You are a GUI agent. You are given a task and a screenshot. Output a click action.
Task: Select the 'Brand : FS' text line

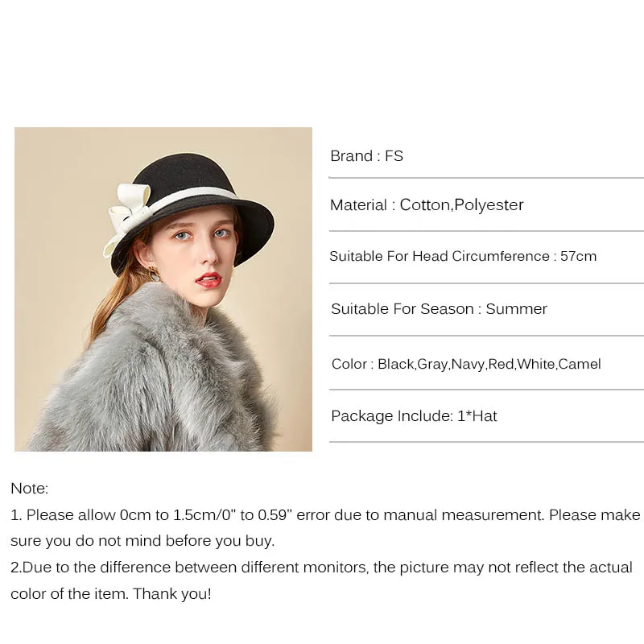(x=366, y=156)
